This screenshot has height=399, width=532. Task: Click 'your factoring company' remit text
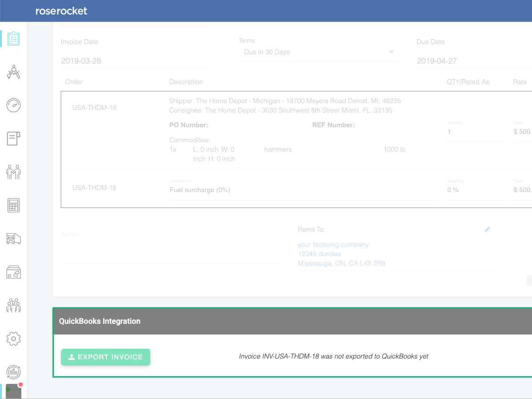click(x=333, y=245)
